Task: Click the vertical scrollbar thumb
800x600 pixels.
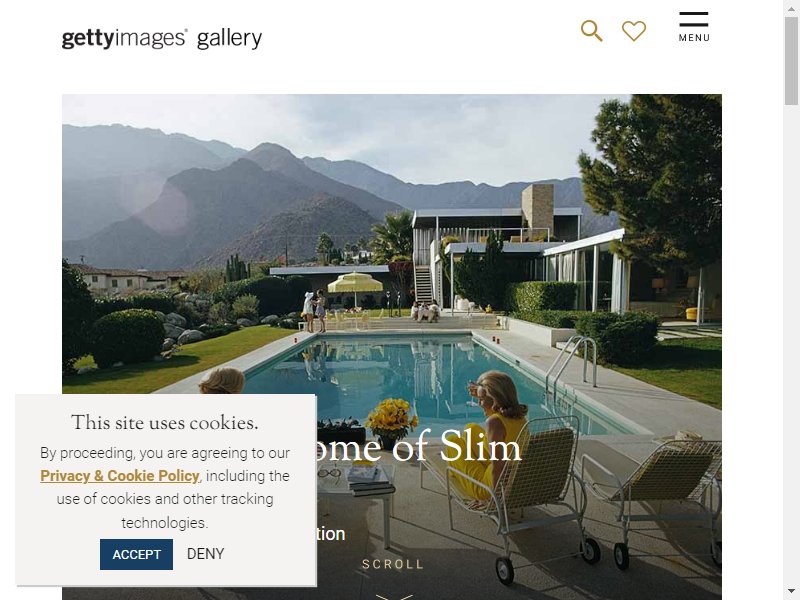Action: click(x=791, y=61)
